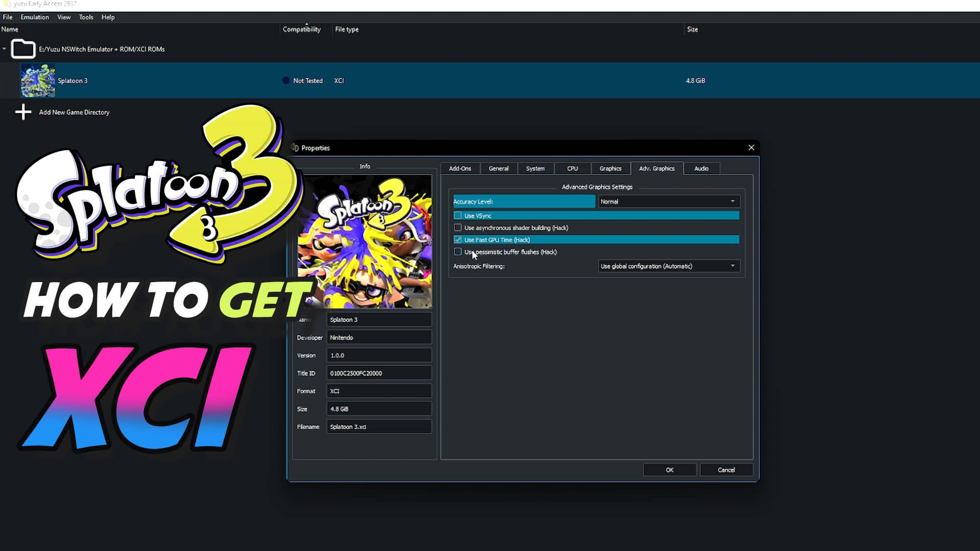
Task: Click the Cancel button
Action: click(726, 469)
